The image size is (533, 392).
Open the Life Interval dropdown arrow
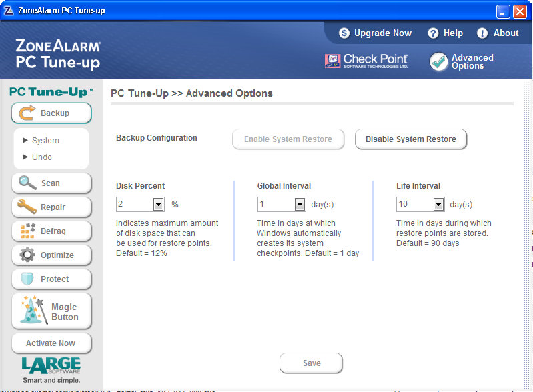coord(438,205)
